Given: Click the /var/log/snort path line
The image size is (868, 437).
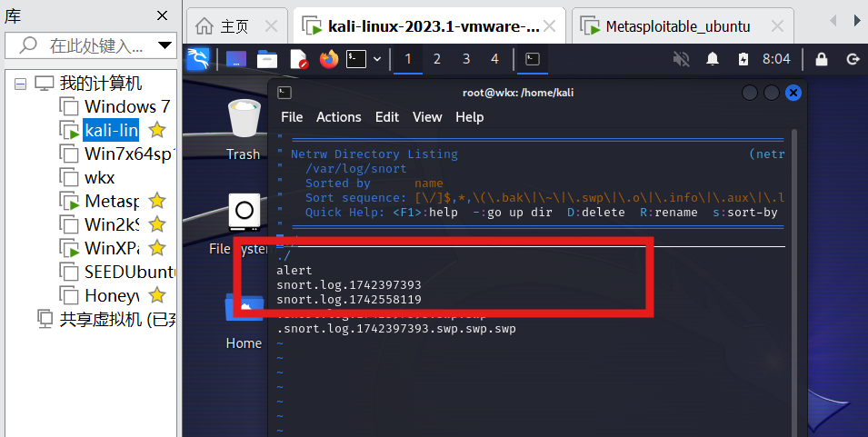Looking at the screenshot, I should pyautogui.click(x=356, y=168).
